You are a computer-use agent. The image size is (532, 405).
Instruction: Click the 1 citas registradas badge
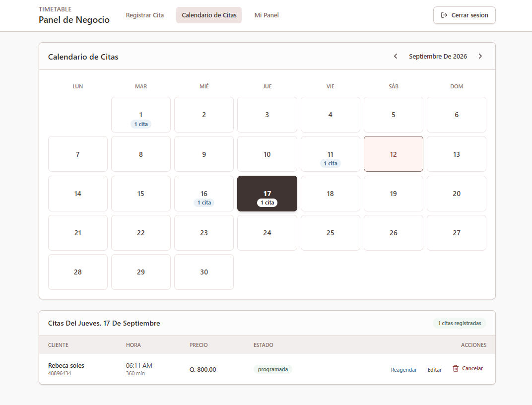460,323
